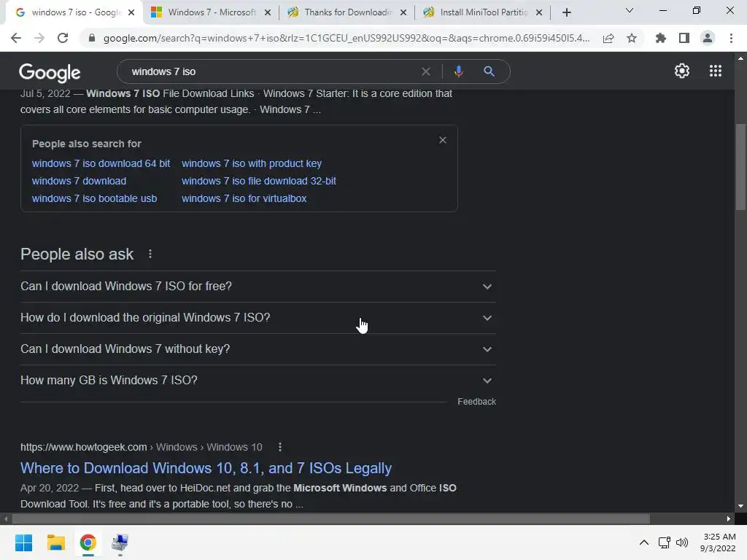Close the Thanks for Downloading tab

tap(403, 12)
